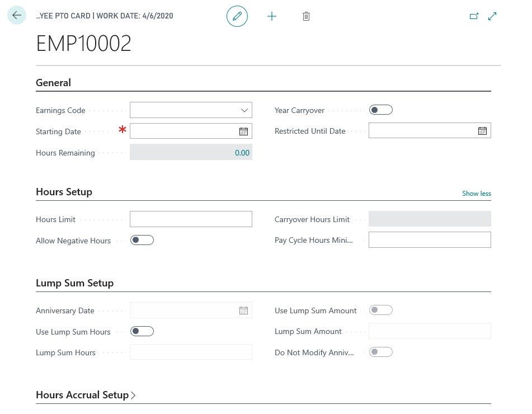Collapse the Lump Sum Setup section
532x414 pixels.
pyautogui.click(x=74, y=283)
